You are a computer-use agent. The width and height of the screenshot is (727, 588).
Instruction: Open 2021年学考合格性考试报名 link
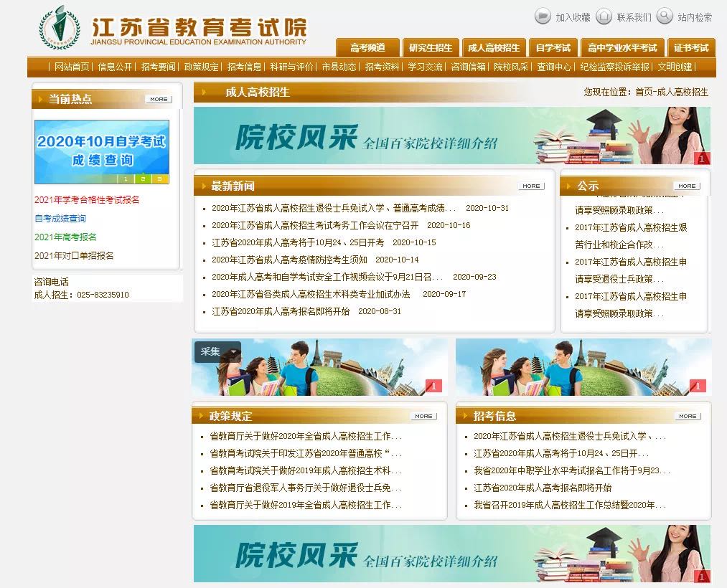tap(87, 200)
